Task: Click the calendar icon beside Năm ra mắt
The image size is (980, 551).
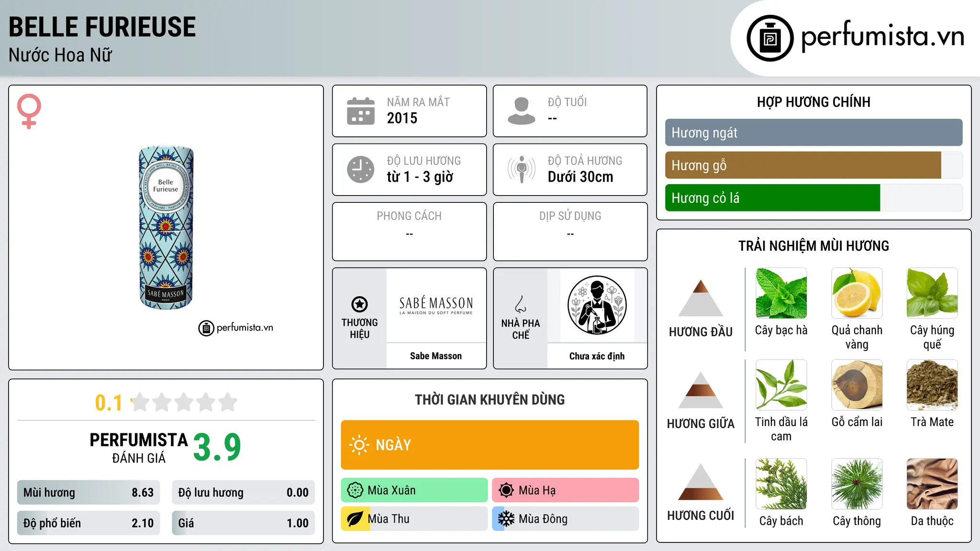Action: [361, 111]
